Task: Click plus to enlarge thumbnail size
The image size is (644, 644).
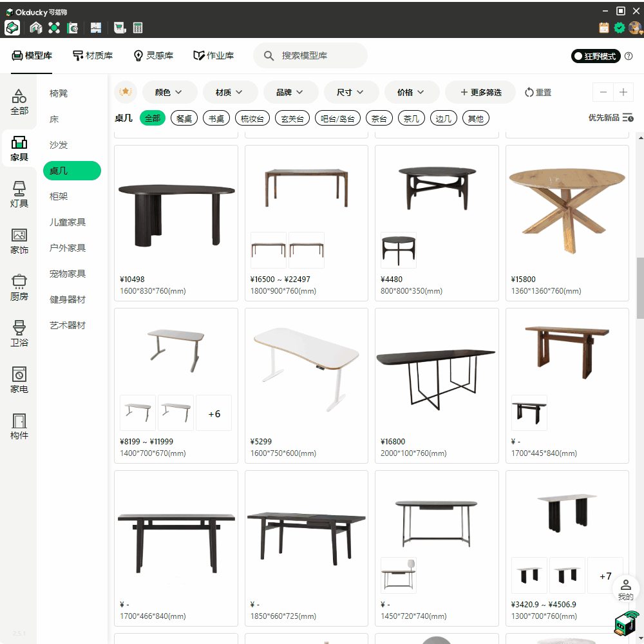Action: pyautogui.click(x=623, y=92)
